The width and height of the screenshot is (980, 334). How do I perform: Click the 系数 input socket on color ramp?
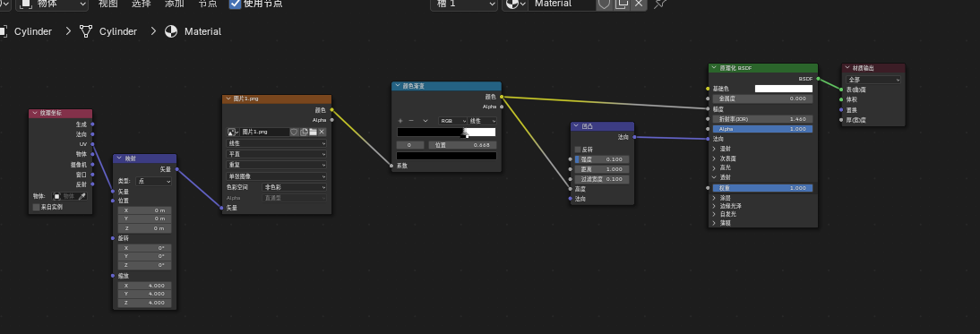pos(391,166)
